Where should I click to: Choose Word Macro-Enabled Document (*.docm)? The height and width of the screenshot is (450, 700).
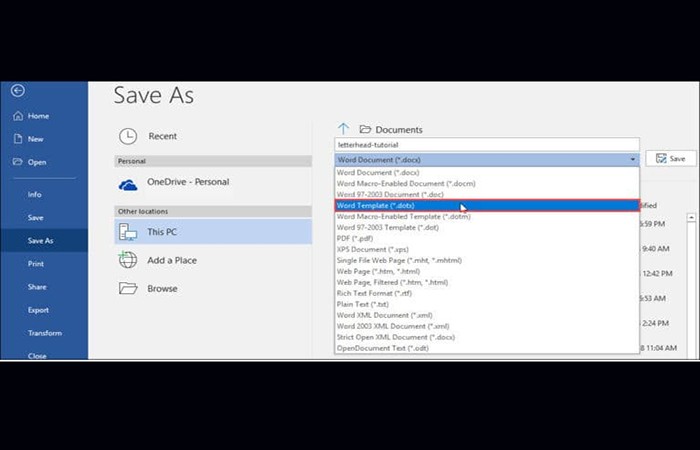(487, 183)
